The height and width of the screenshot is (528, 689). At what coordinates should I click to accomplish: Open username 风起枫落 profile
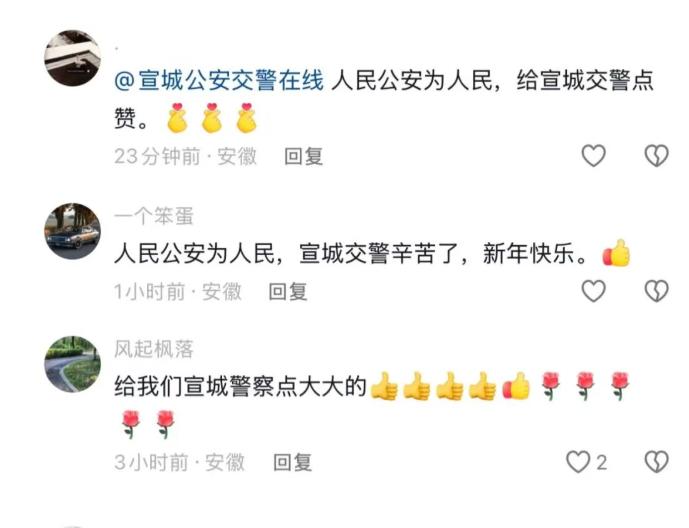154,349
